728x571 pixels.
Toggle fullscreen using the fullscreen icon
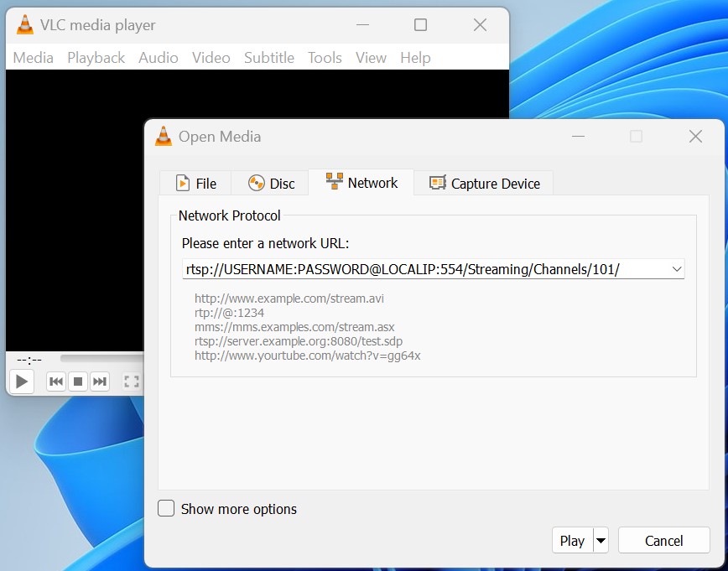131,382
